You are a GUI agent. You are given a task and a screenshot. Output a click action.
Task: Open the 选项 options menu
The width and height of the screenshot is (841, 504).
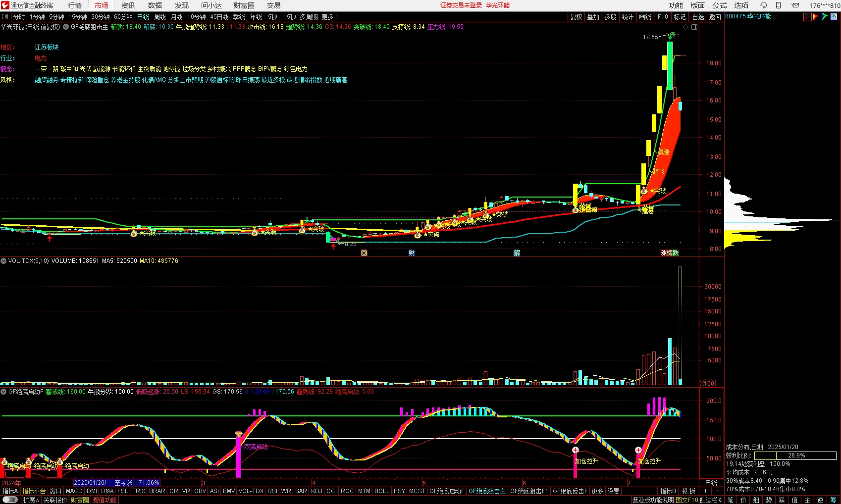coord(741,5)
